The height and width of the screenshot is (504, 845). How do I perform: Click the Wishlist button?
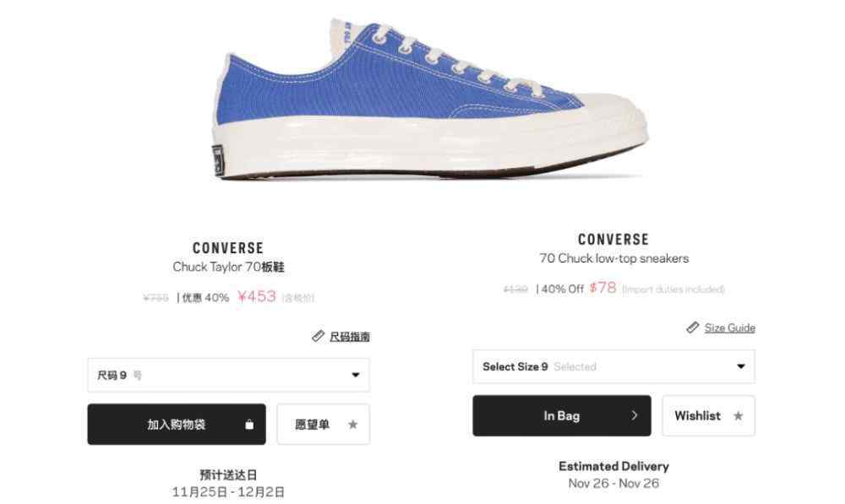click(709, 415)
